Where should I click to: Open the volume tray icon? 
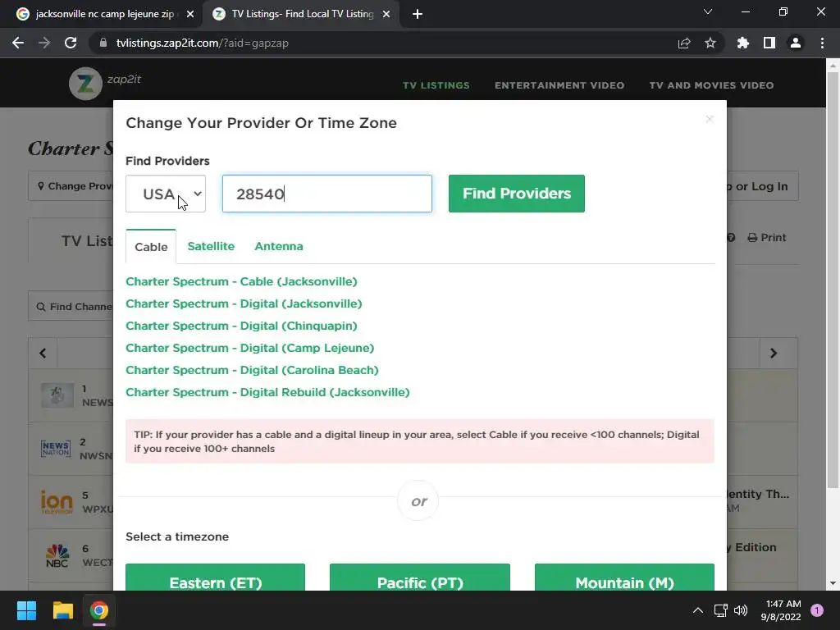pyautogui.click(x=741, y=610)
